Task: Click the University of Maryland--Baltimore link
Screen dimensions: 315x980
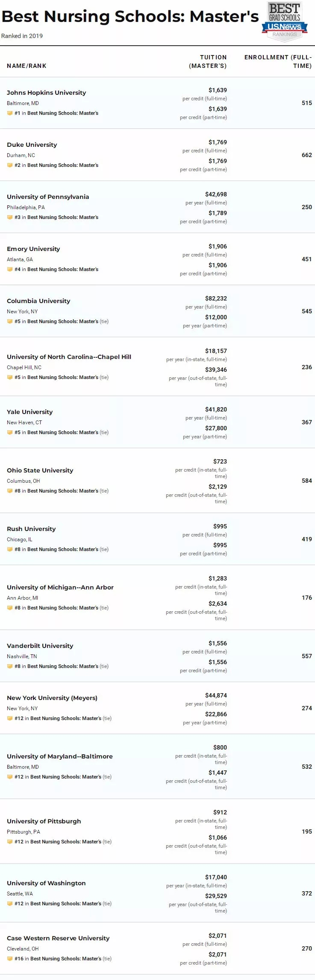Action: click(x=60, y=756)
